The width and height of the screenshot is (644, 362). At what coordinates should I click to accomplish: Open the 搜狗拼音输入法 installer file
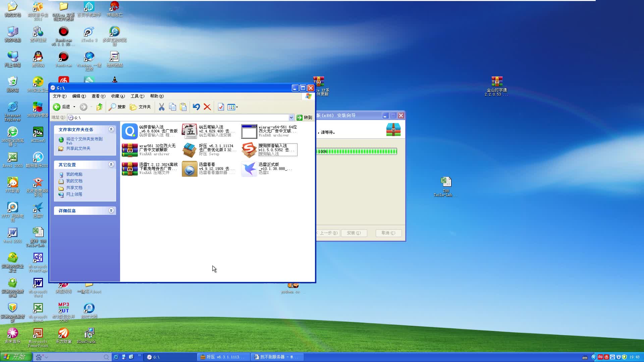tap(249, 150)
